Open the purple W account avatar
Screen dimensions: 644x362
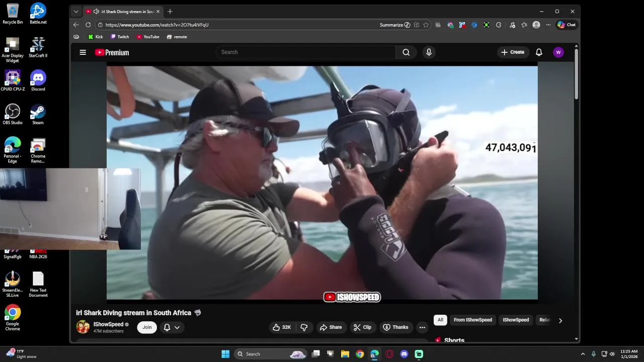(558, 52)
